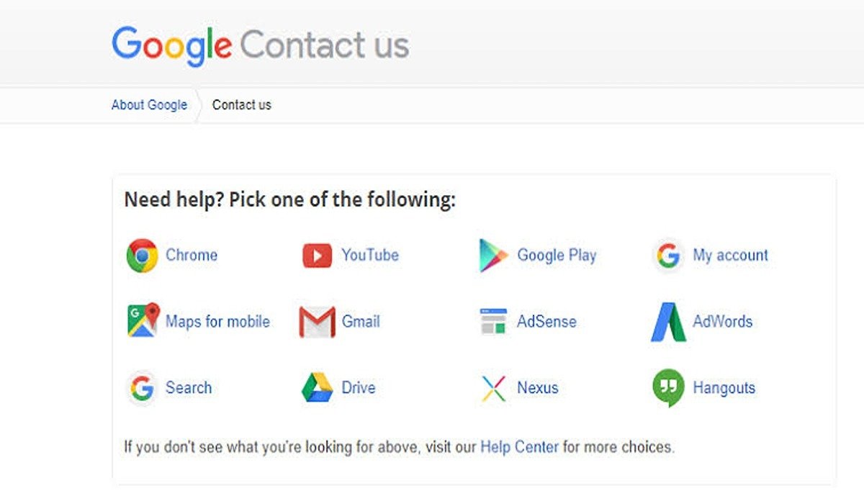Click the Search Google G icon
Screen dimensions: 864x504
tap(142, 388)
